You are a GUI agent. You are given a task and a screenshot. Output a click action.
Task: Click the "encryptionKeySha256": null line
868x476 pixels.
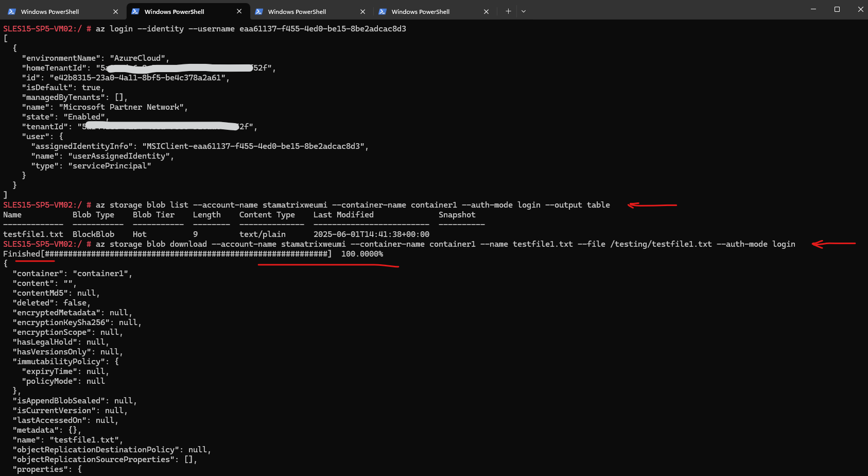pos(77,322)
